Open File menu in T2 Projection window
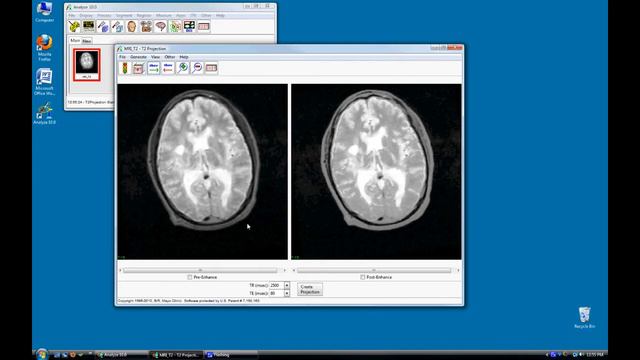Screen dimensions: 640x360 (122, 57)
